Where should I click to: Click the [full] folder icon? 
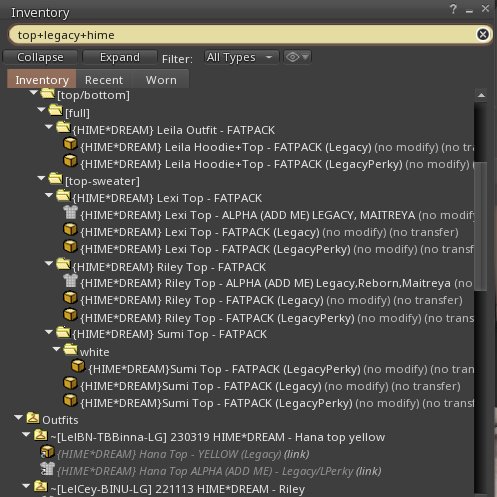pyautogui.click(x=56, y=110)
